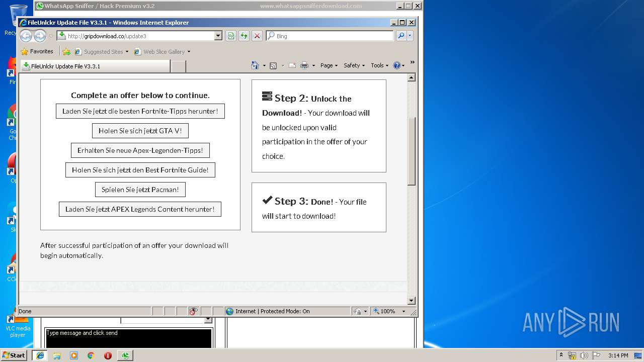Click the Spielen Sie jetzt Pacman button

140,190
